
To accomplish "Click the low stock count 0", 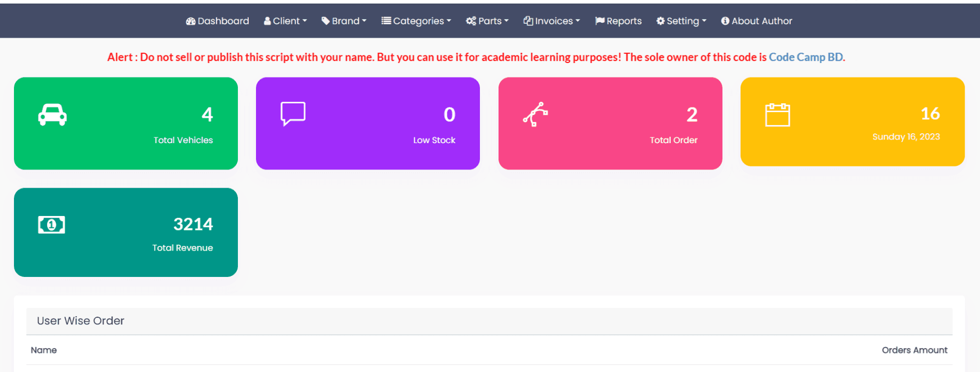I will click(x=450, y=114).
